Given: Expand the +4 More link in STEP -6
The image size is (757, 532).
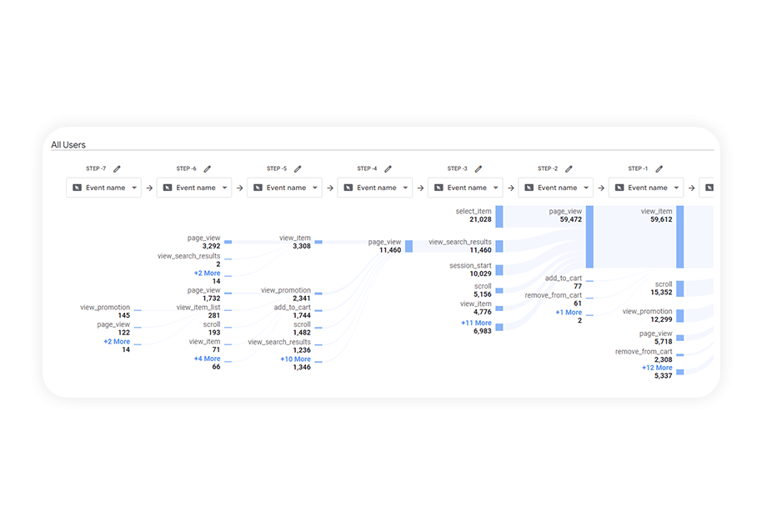Looking at the screenshot, I should coord(207,359).
